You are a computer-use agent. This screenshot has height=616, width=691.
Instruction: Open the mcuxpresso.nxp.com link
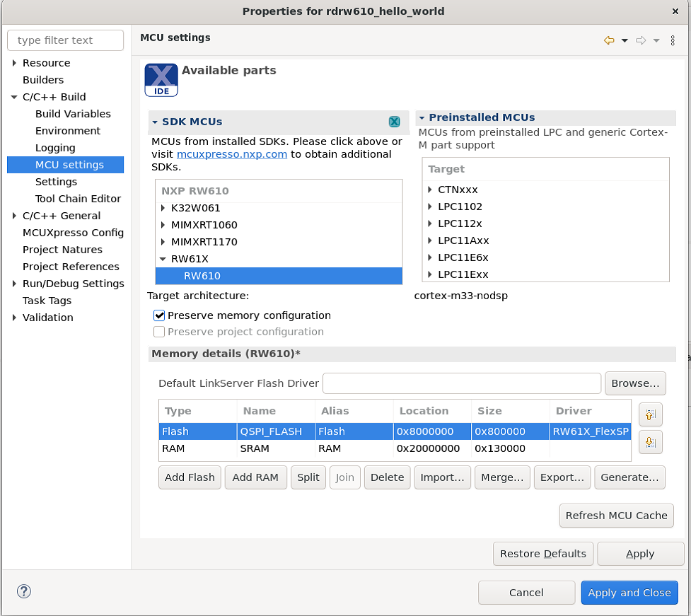[232, 154]
